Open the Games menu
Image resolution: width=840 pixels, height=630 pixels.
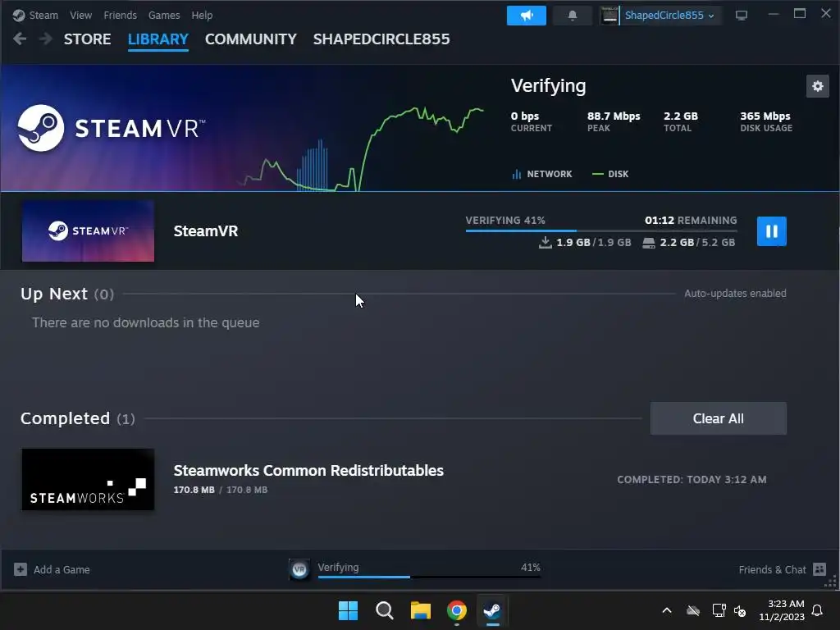[x=164, y=15]
